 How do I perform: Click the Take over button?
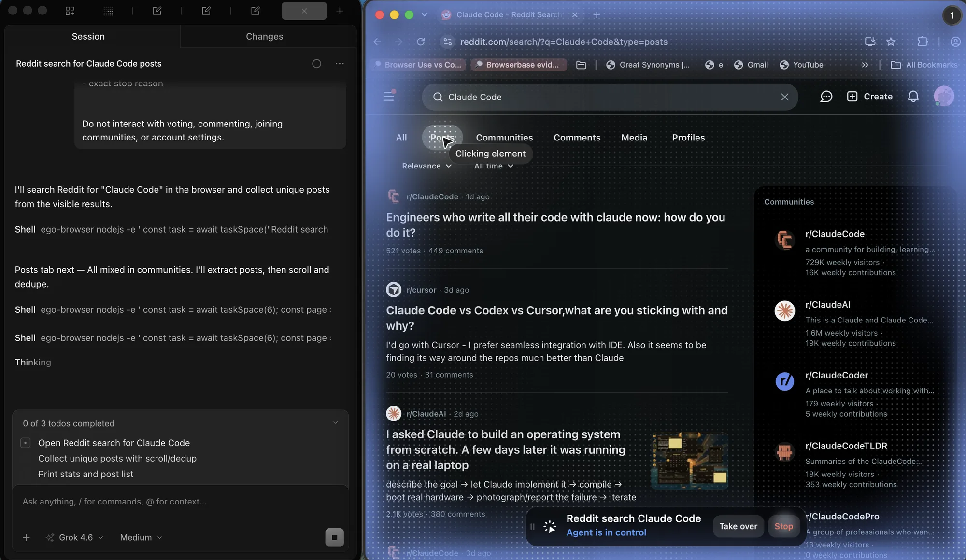tap(738, 526)
